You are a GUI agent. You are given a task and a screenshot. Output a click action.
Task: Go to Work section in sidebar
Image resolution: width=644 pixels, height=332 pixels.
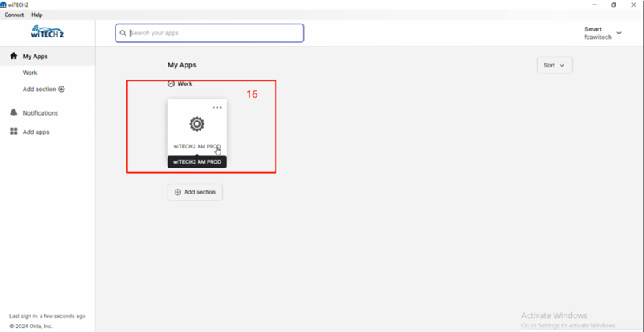[x=30, y=73]
